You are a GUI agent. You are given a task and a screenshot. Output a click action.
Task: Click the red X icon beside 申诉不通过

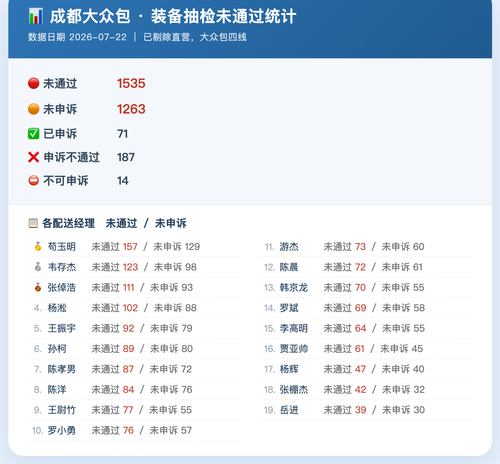[x=33, y=157]
